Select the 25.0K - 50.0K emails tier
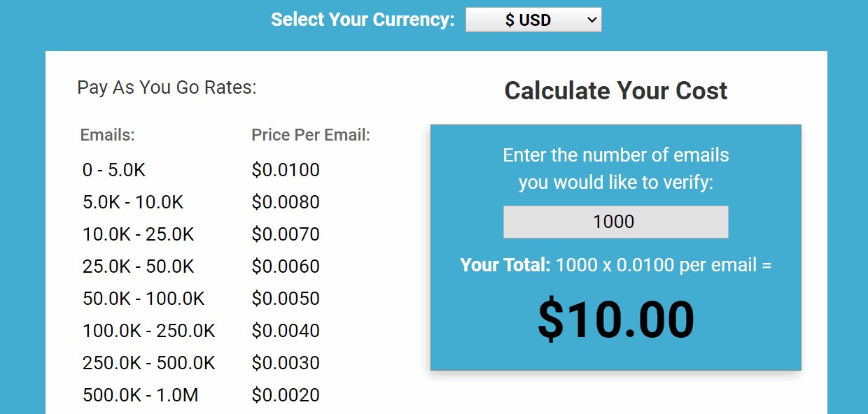Viewport: 868px width, 414px height. click(139, 266)
